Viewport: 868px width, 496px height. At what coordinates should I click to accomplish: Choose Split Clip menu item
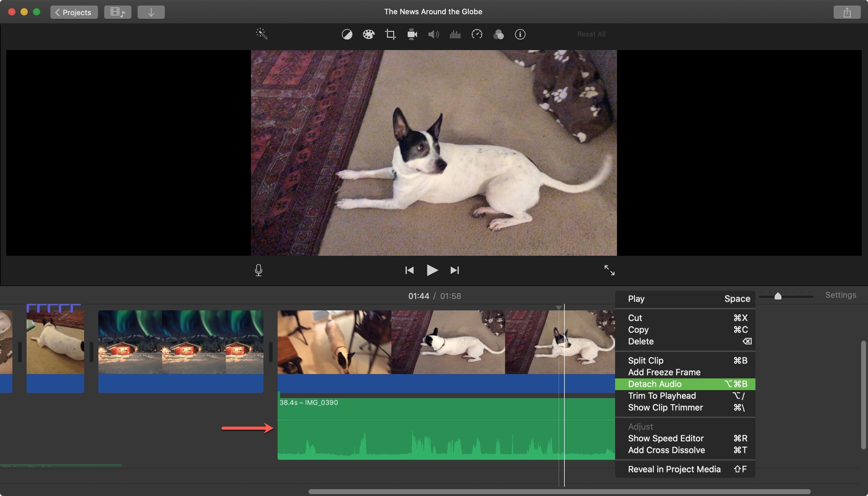685,360
